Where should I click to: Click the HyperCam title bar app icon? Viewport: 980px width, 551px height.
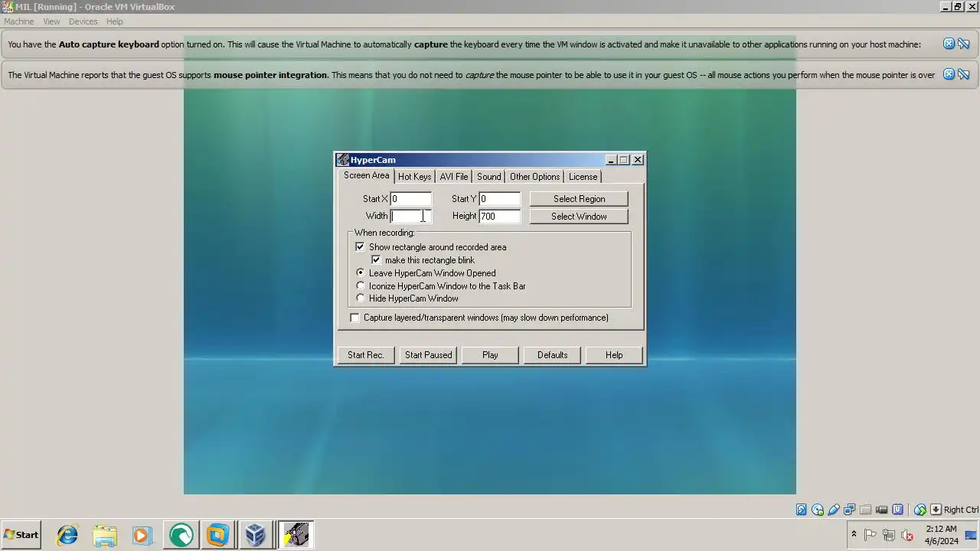click(x=343, y=160)
